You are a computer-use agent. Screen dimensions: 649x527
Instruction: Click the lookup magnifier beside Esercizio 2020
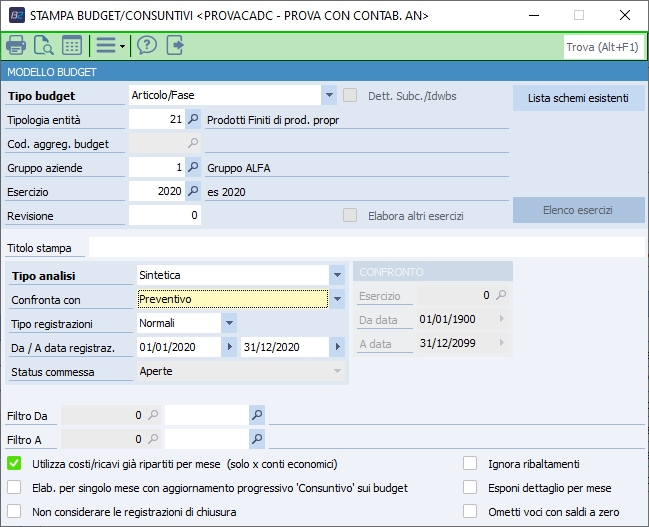click(194, 191)
